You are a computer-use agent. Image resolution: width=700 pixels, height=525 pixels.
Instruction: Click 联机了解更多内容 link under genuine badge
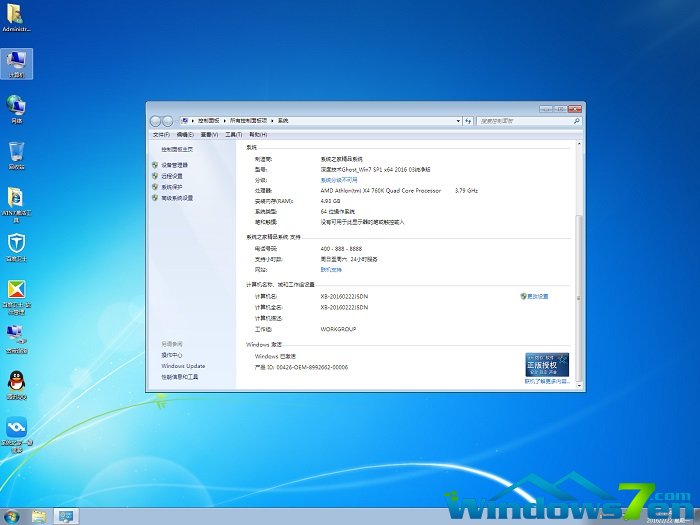coord(547,382)
